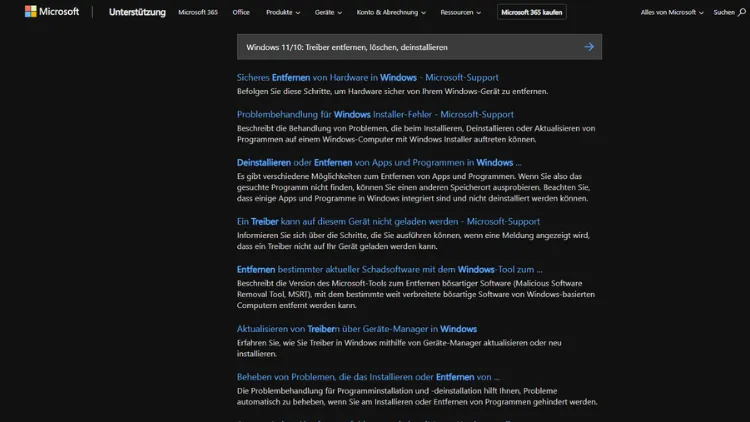Open the Office nav item

pos(241,12)
